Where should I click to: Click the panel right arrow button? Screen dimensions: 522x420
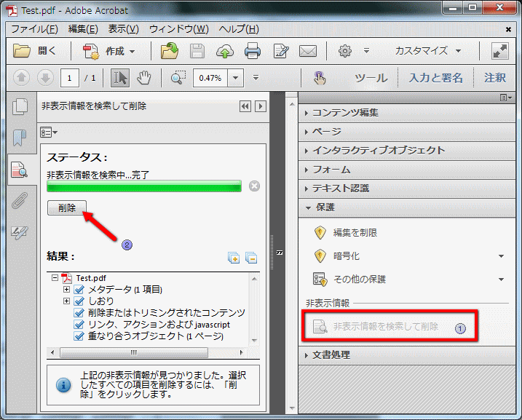point(261,106)
